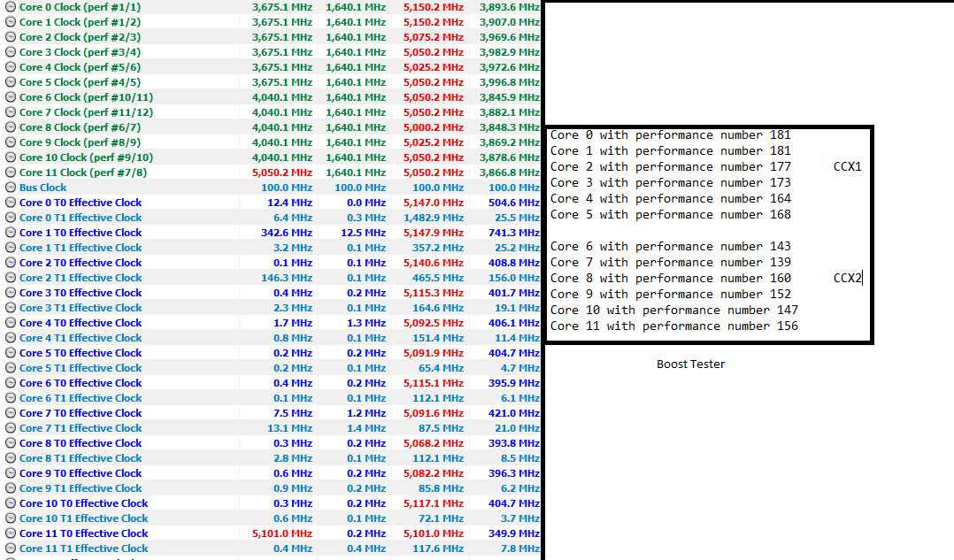
Task: Click the clock icon for Core 3 Clock (perf #3/4)
Action: tap(10, 52)
